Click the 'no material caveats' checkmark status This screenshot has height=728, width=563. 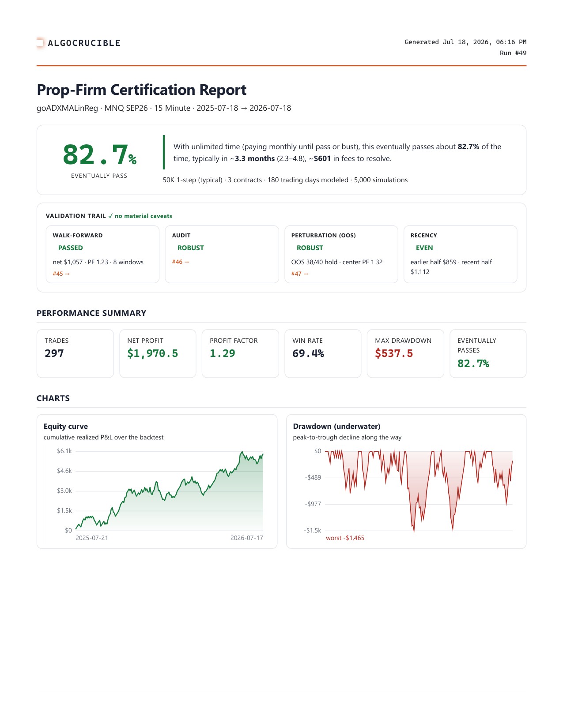tap(140, 216)
